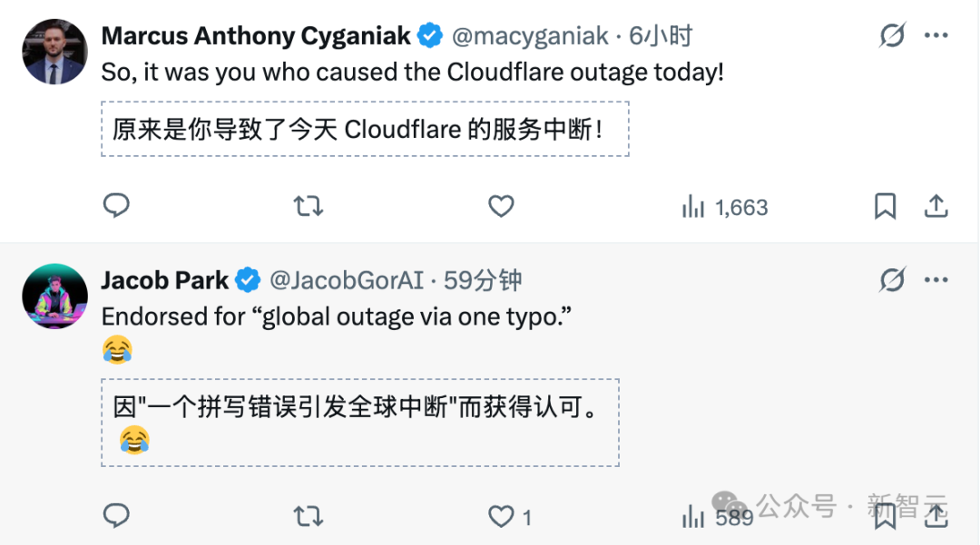Open Grok analysis on Marcus's tweet
Viewport: 980px width, 545px height.
(893, 34)
